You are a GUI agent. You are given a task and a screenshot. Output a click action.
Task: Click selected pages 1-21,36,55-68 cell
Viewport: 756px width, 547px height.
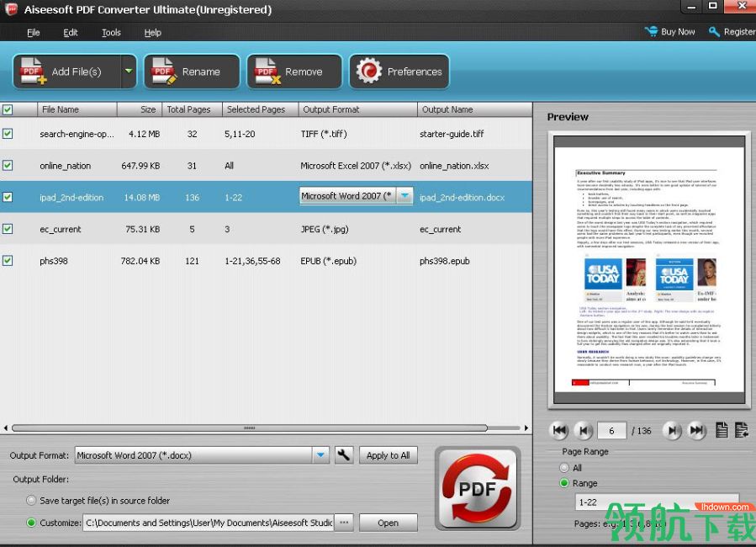pyautogui.click(x=252, y=261)
